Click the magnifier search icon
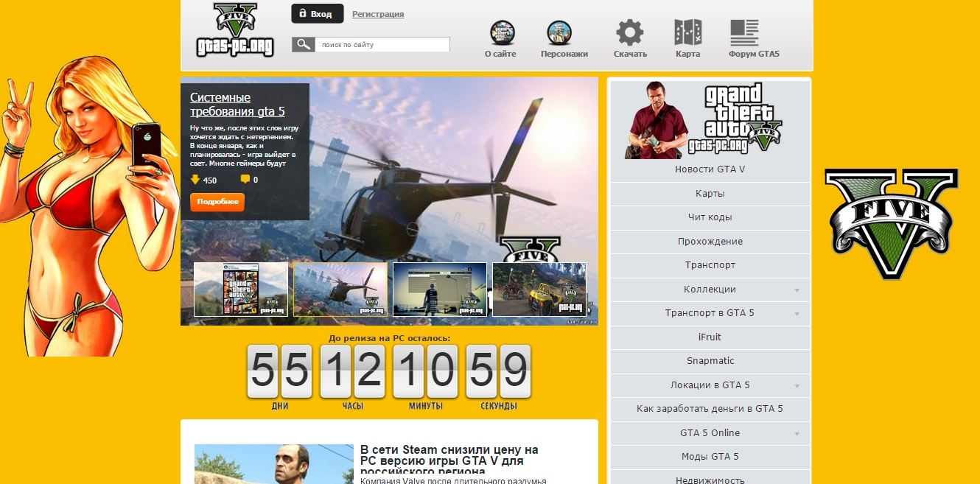 pos(303,45)
